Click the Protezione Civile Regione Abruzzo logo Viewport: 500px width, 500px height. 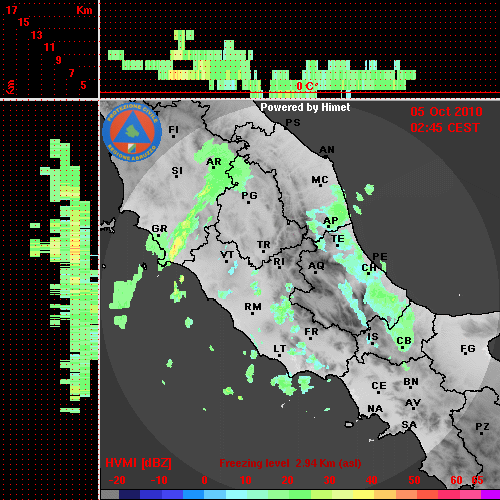point(132,132)
